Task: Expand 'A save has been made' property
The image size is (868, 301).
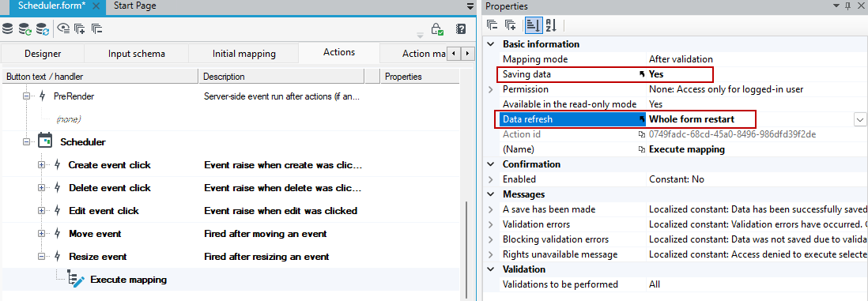Action: coord(490,209)
